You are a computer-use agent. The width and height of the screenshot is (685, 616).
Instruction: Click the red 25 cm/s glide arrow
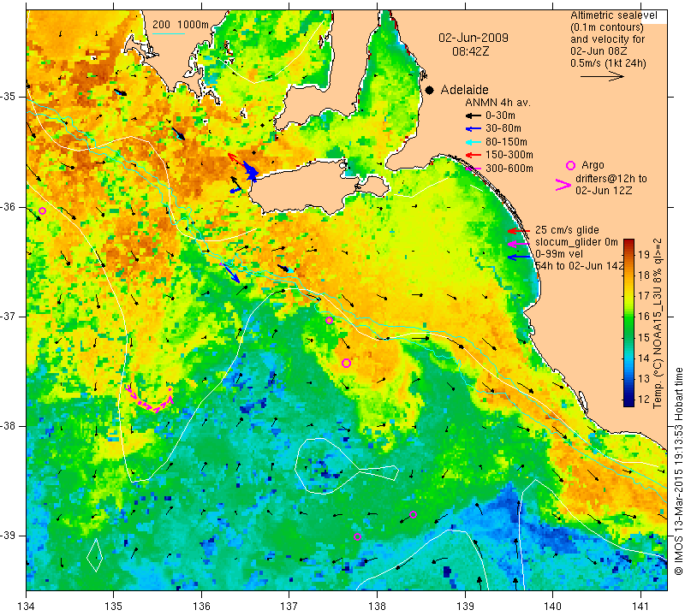pyautogui.click(x=519, y=230)
